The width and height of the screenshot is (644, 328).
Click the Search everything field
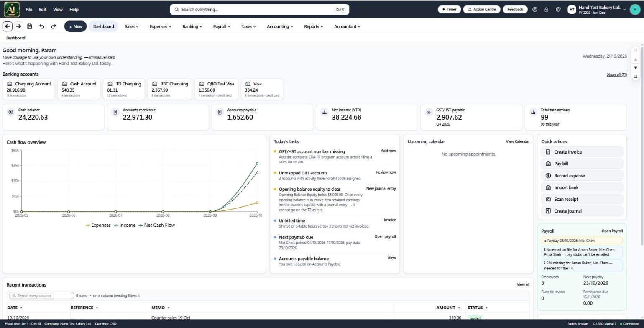[x=259, y=9]
